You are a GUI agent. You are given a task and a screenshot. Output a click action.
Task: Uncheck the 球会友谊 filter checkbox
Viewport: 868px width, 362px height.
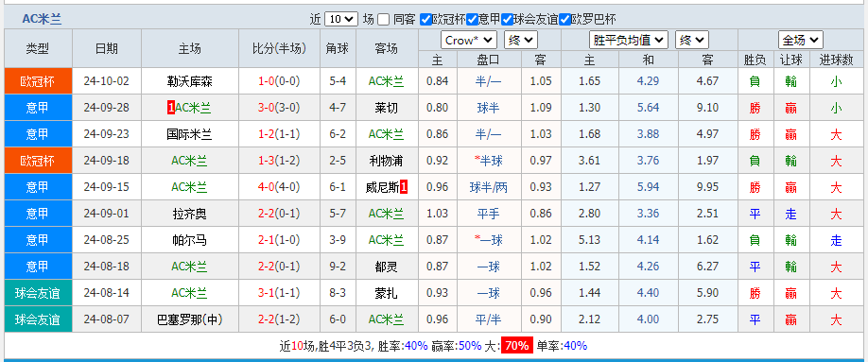[507, 19]
